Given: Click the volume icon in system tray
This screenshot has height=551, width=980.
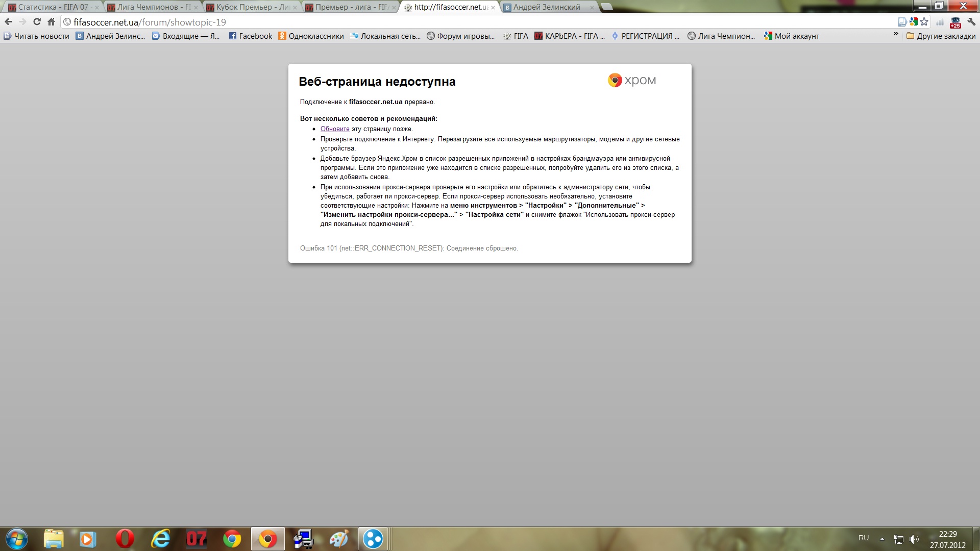Looking at the screenshot, I should point(914,539).
